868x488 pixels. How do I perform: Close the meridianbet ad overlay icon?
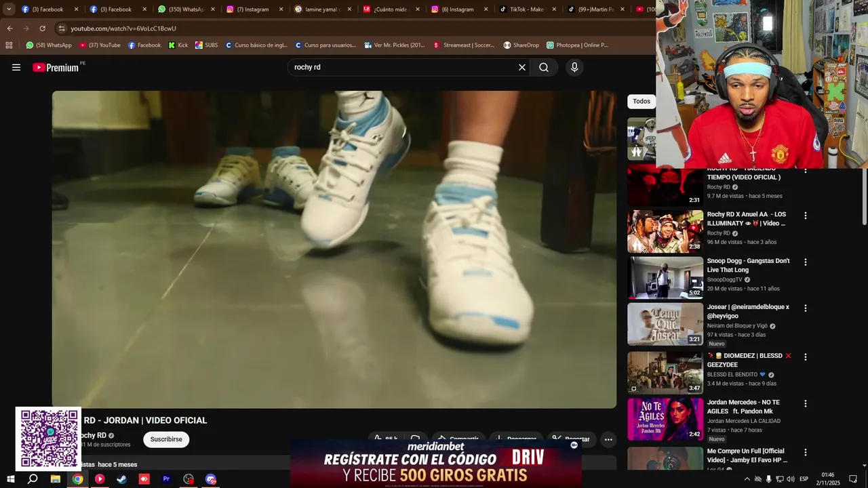pyautogui.click(x=574, y=445)
